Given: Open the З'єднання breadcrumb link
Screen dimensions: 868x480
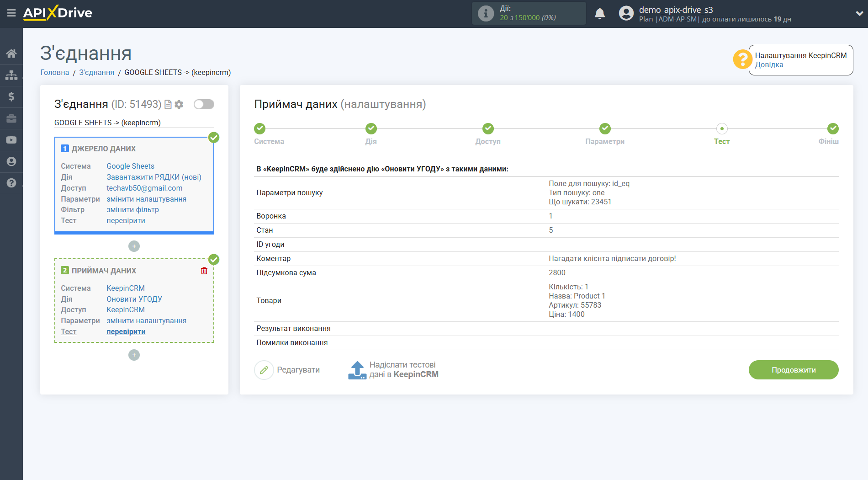Looking at the screenshot, I should coord(96,72).
